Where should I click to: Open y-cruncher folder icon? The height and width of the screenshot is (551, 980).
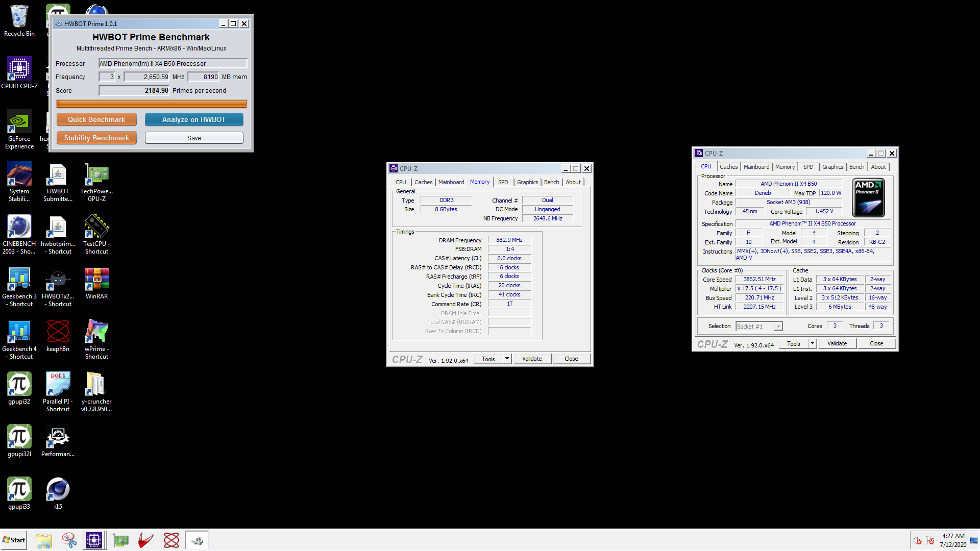tap(96, 392)
